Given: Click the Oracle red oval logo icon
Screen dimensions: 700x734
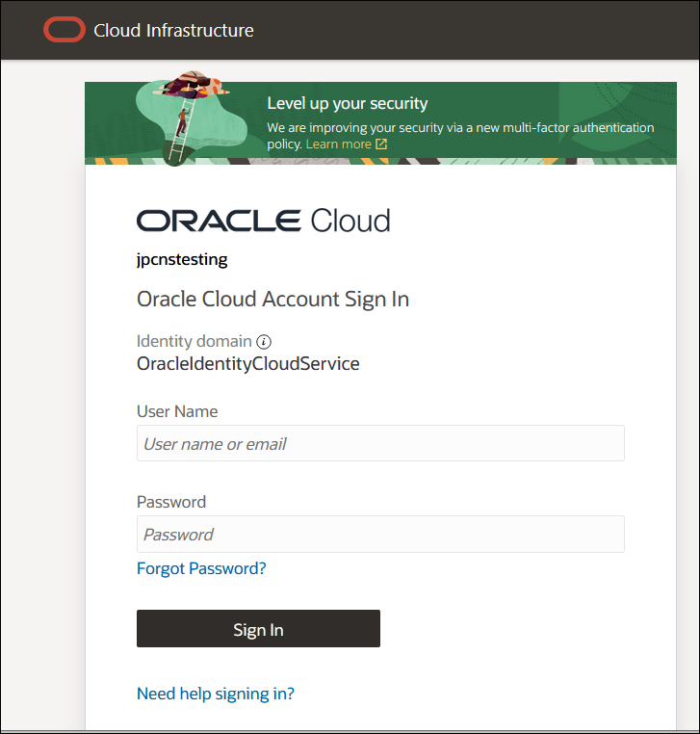Looking at the screenshot, I should click(65, 30).
